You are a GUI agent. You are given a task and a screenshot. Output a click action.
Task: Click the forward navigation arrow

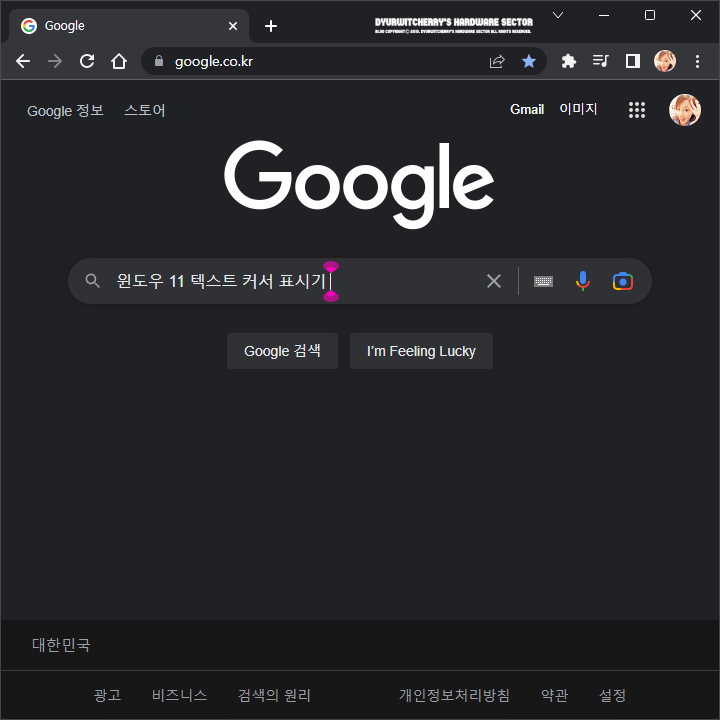click(x=55, y=61)
